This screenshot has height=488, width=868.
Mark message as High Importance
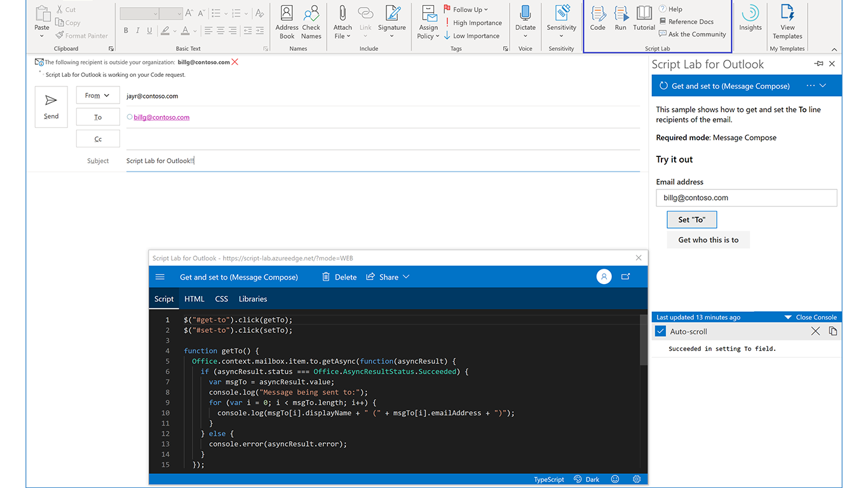coord(473,23)
